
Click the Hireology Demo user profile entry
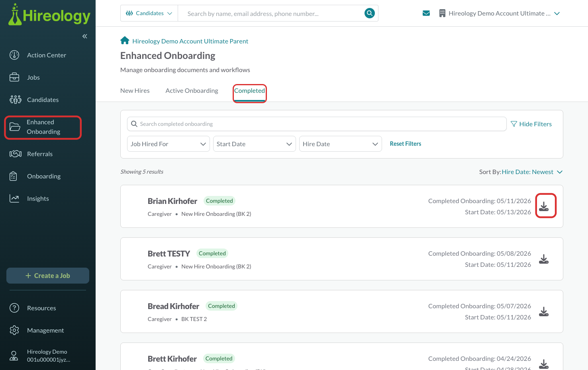(x=48, y=356)
